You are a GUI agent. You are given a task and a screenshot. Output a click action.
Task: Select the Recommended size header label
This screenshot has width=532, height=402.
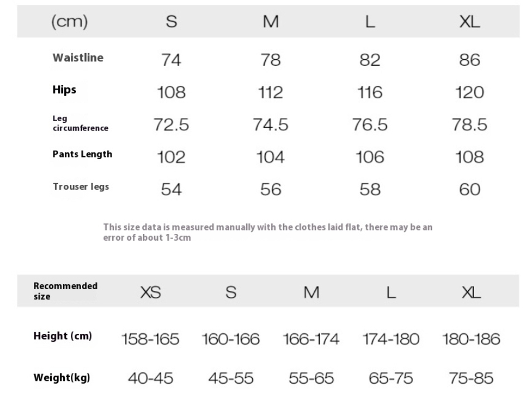coord(65,291)
